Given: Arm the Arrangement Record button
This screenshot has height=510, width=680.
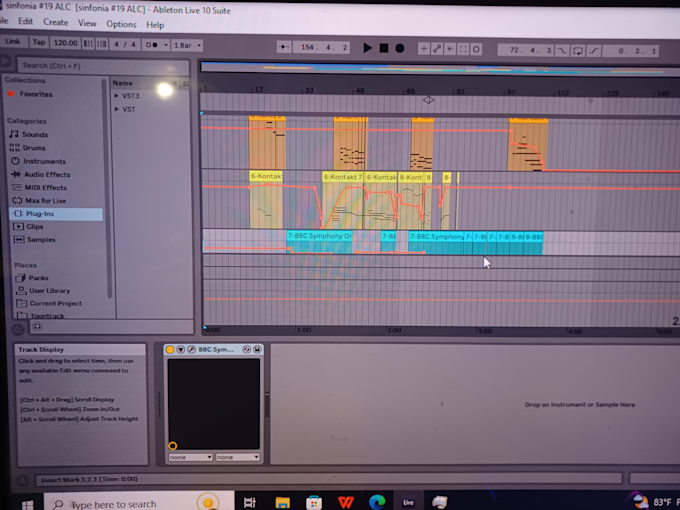Looking at the screenshot, I should 400,48.
